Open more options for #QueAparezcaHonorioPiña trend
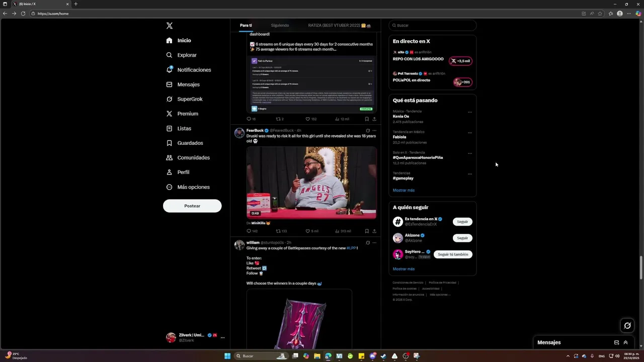This screenshot has width=644, height=362. 470,153
